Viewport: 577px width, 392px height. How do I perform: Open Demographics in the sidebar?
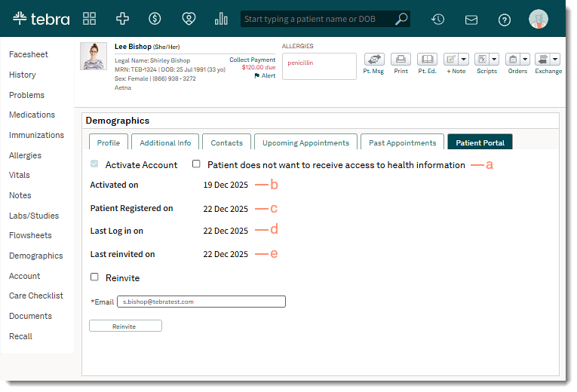(36, 256)
